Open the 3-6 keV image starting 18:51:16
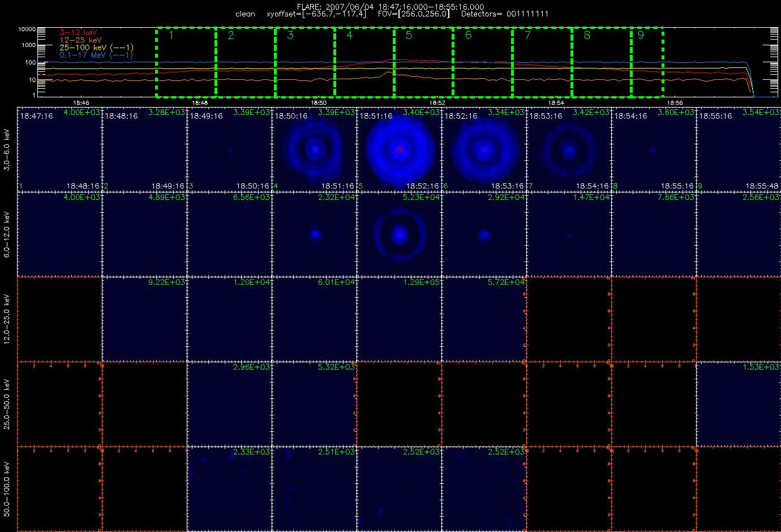781x532 pixels. coord(400,149)
